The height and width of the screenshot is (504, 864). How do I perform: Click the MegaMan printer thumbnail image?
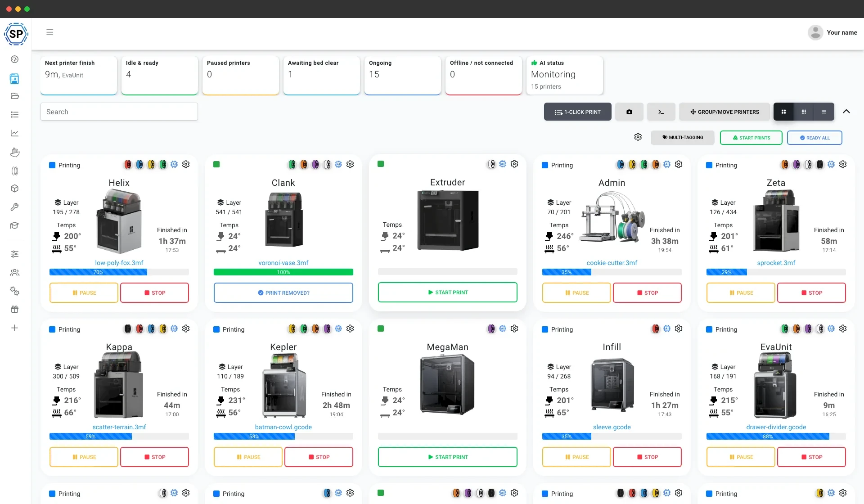(447, 385)
